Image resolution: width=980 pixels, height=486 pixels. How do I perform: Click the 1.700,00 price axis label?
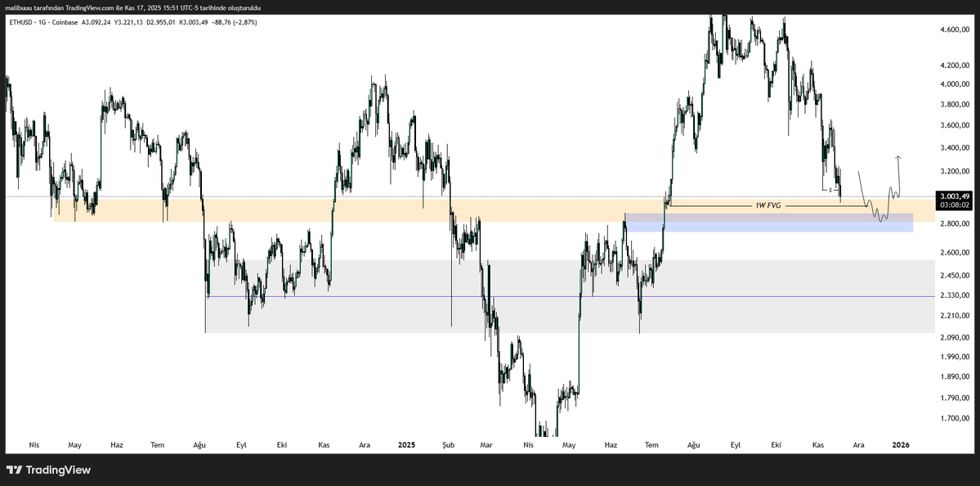coord(954,418)
